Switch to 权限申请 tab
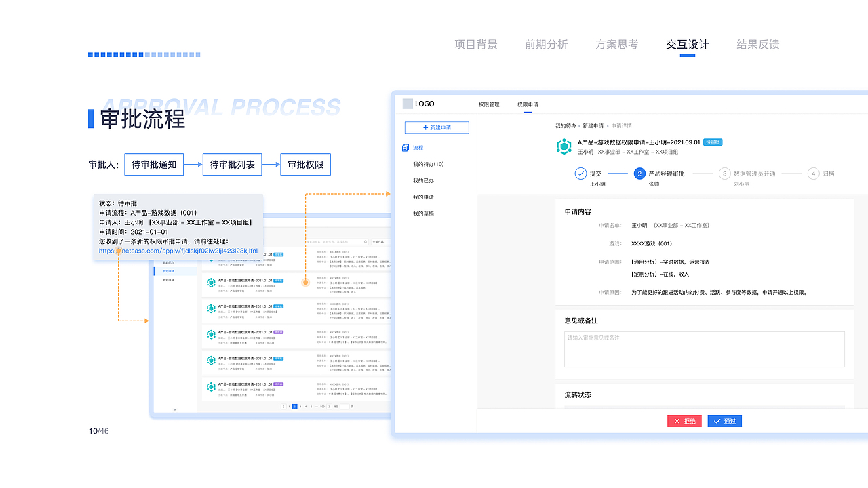 [x=528, y=104]
